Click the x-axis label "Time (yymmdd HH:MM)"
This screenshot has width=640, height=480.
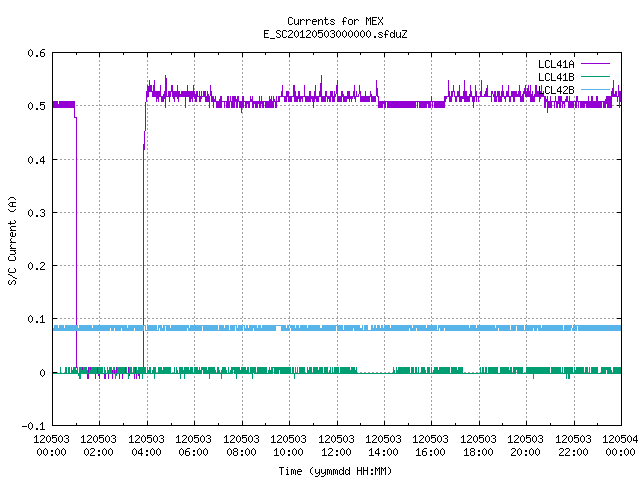click(x=335, y=471)
